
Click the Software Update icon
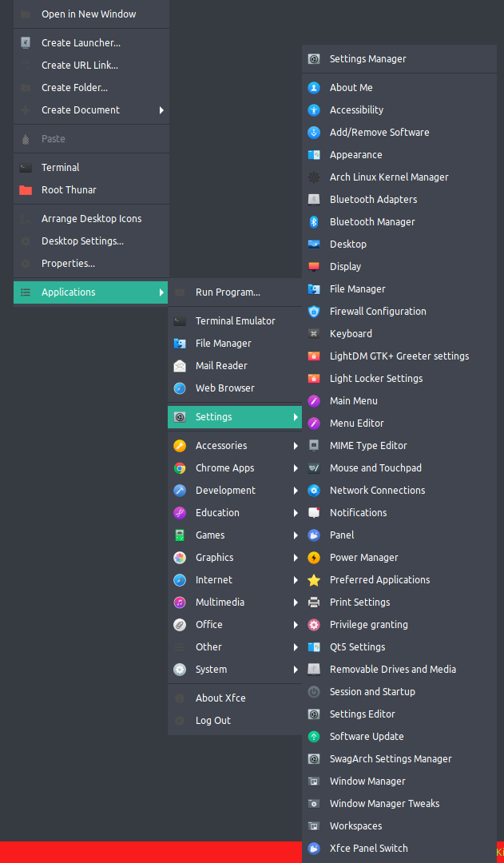point(314,736)
